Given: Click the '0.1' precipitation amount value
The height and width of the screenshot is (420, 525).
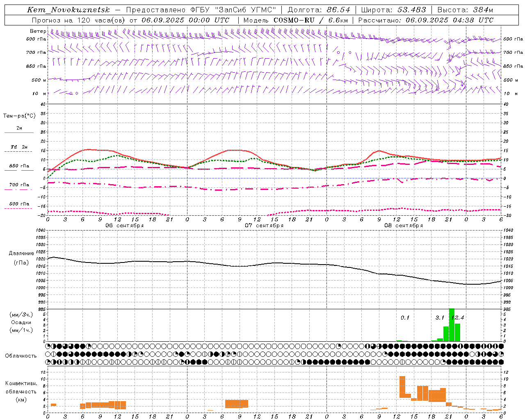Looking at the screenshot, I should click(405, 317).
